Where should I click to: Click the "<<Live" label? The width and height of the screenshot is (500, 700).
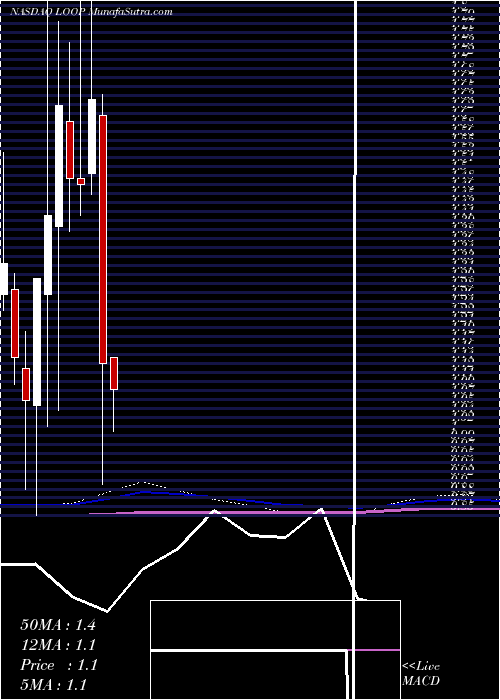click(421, 667)
